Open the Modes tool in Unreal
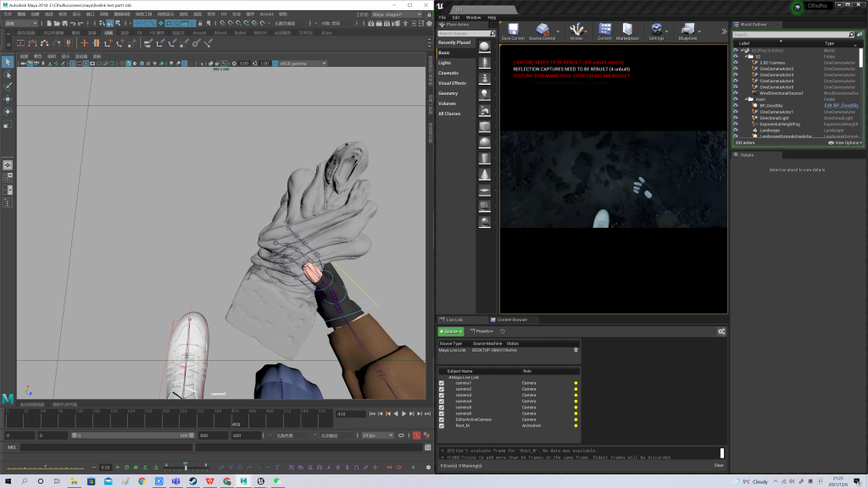 pyautogui.click(x=576, y=31)
